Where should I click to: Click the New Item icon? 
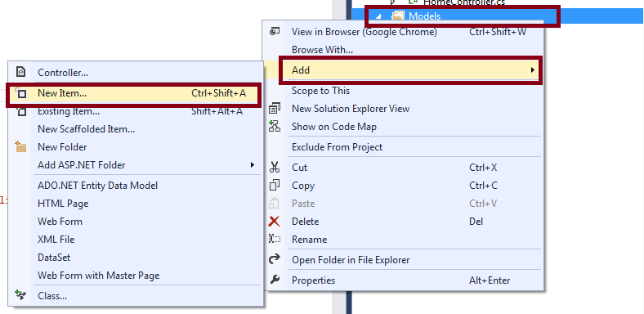[x=20, y=93]
